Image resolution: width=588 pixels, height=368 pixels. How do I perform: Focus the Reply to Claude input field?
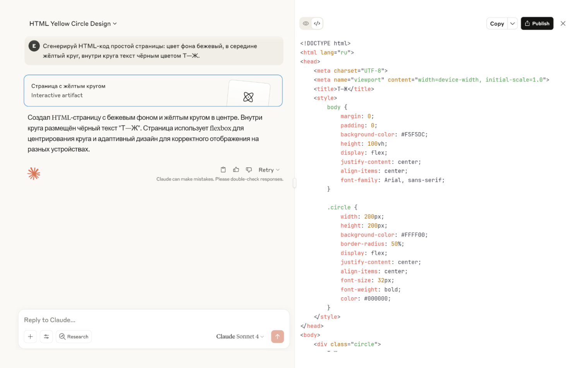click(154, 320)
